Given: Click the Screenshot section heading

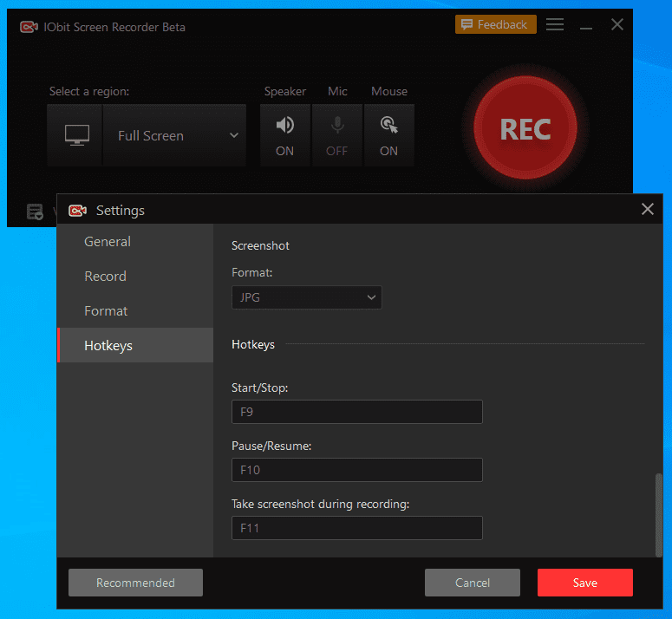Looking at the screenshot, I should (x=261, y=246).
